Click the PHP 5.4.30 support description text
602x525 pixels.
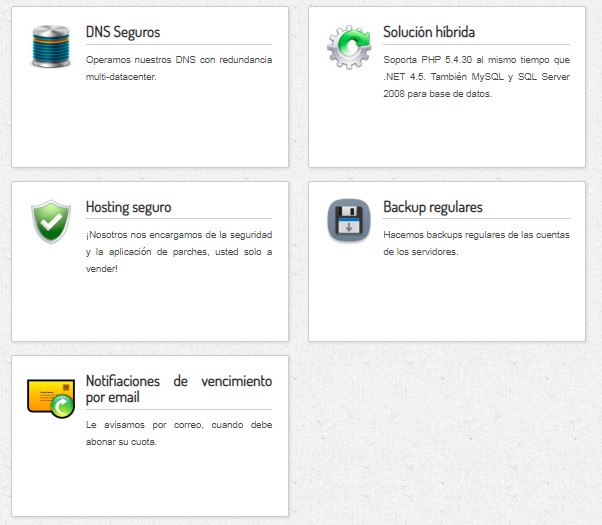click(476, 77)
